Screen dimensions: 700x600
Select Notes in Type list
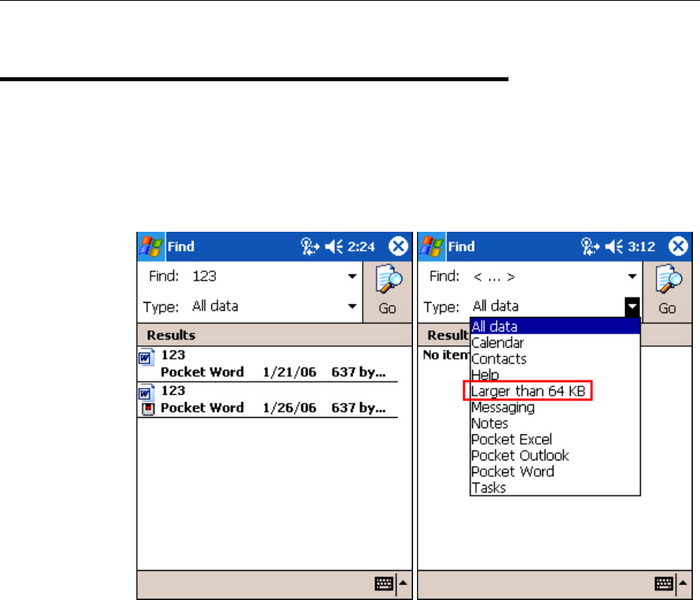pos(556,423)
